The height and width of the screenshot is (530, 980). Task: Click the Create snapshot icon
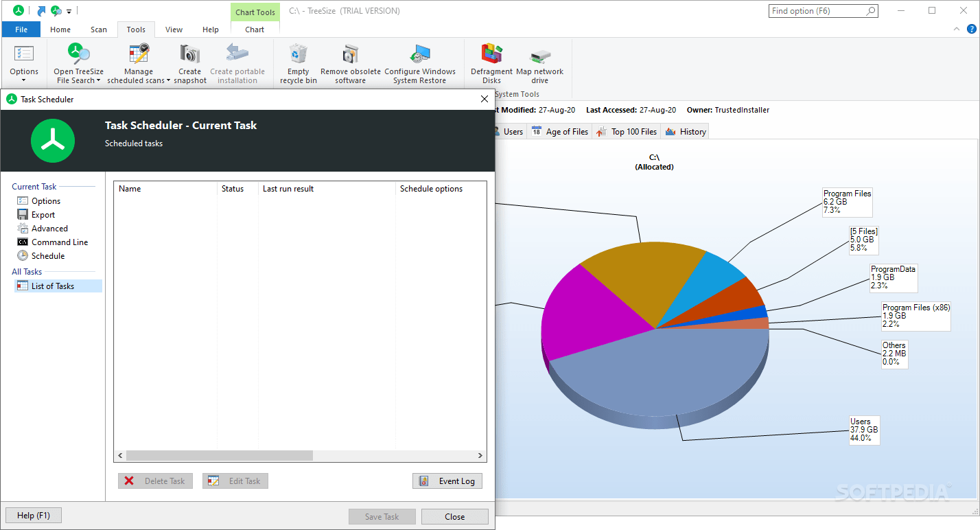(189, 62)
